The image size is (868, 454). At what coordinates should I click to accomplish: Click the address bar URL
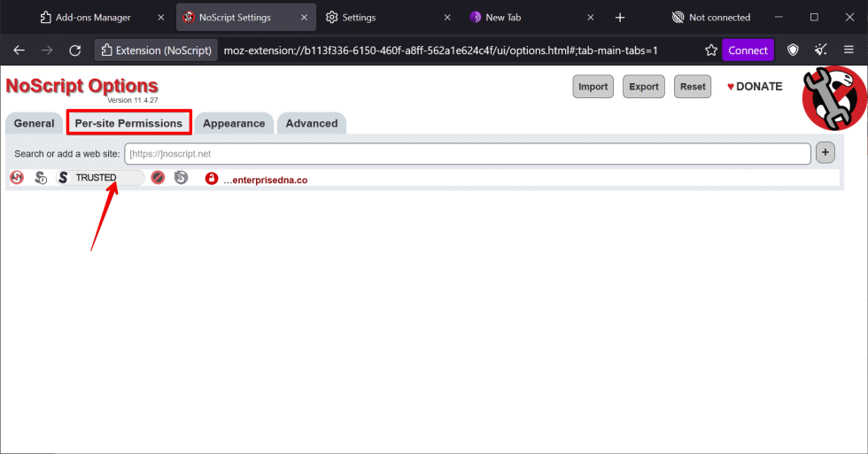click(441, 50)
